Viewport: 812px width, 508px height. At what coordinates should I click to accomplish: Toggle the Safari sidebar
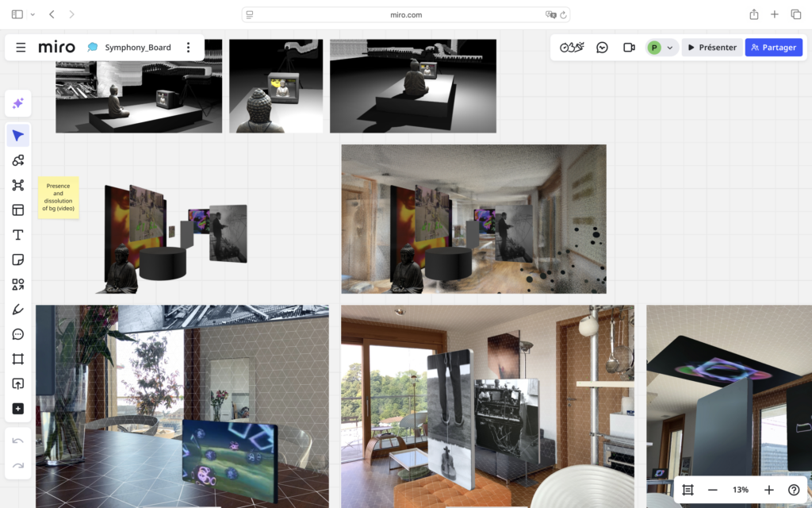click(x=17, y=14)
